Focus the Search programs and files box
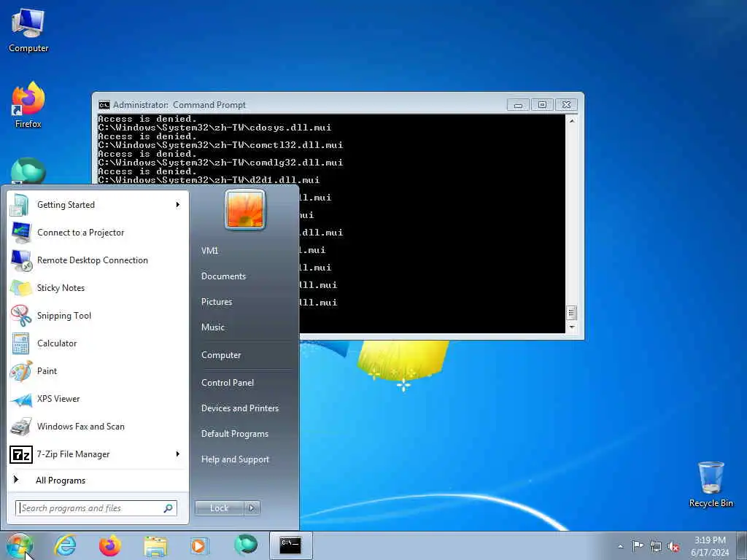The width and height of the screenshot is (747, 560). click(96, 508)
